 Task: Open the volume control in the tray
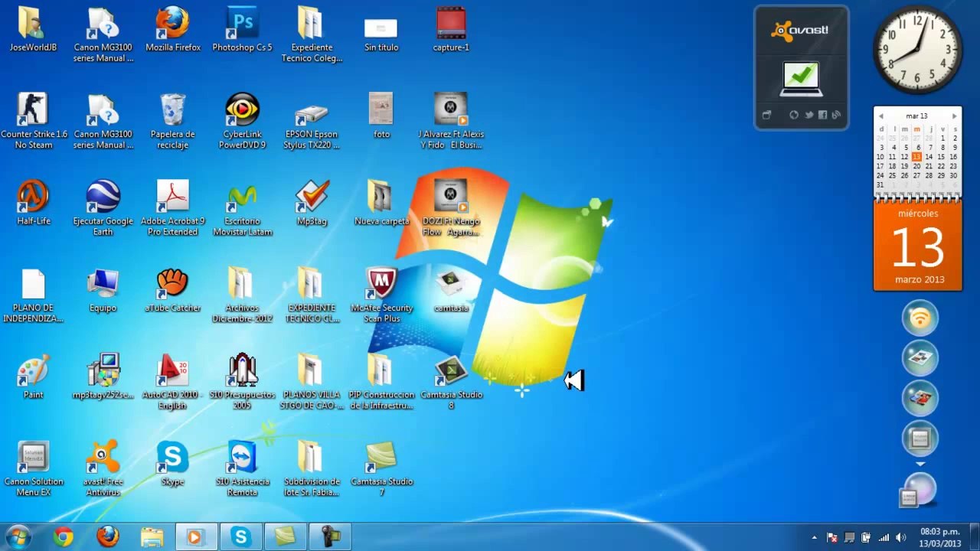pos(900,537)
